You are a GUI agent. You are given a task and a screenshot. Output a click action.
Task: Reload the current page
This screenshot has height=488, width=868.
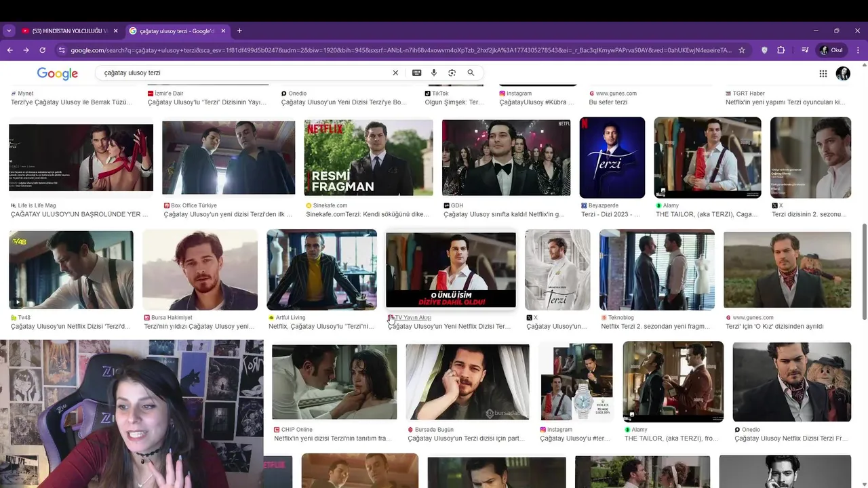point(42,50)
